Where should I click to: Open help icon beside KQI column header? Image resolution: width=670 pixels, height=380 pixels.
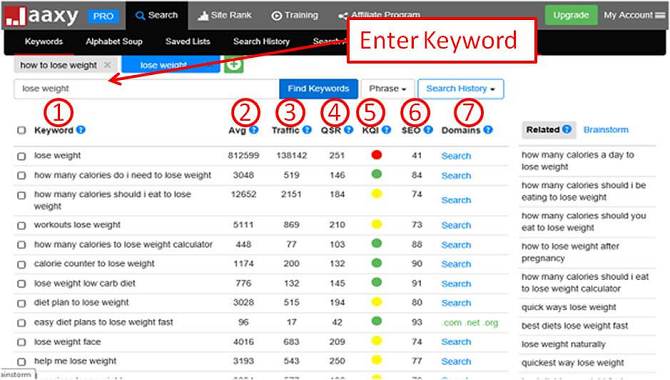point(386,130)
